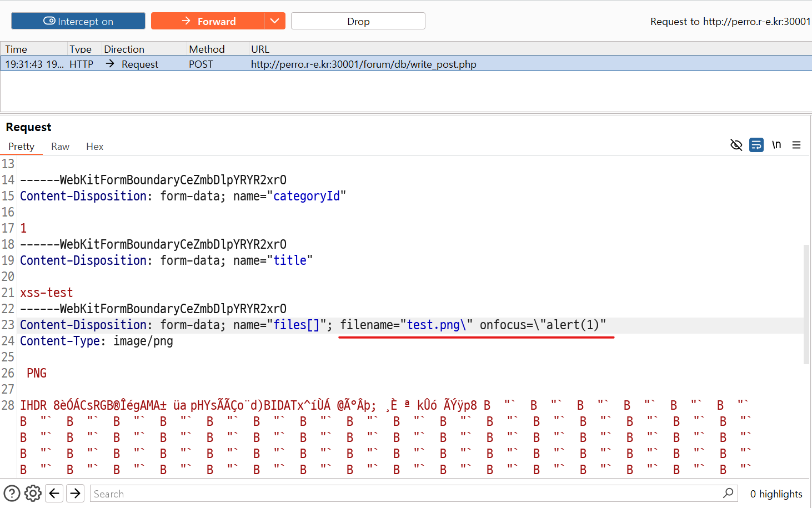Forward the intercepted request

point(208,21)
